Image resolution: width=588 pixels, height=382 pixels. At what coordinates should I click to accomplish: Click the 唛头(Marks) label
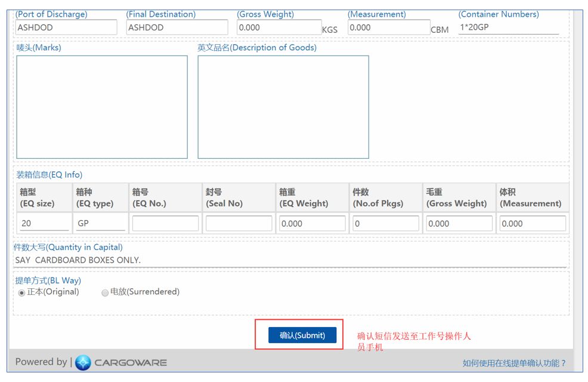[x=39, y=47]
